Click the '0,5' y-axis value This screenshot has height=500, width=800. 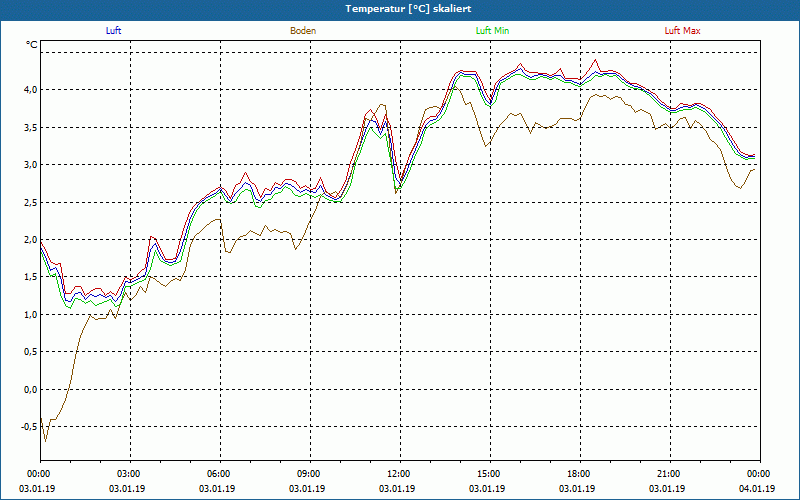point(31,352)
